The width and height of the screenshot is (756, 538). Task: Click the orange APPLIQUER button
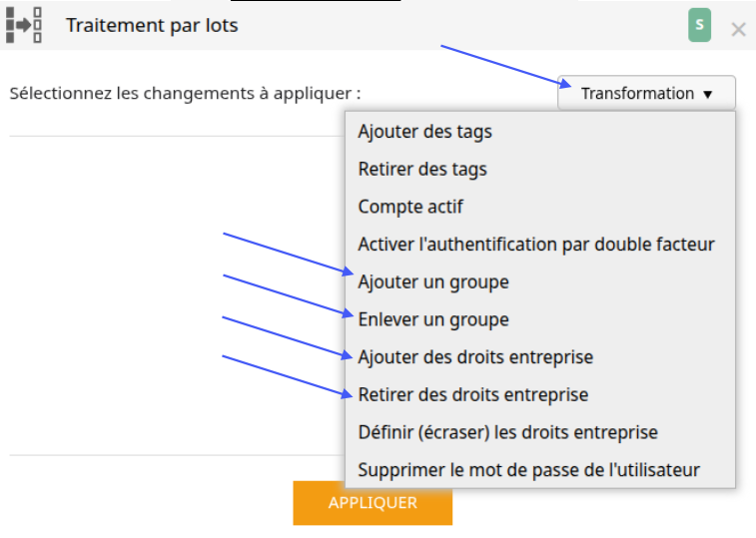pyautogui.click(x=373, y=503)
